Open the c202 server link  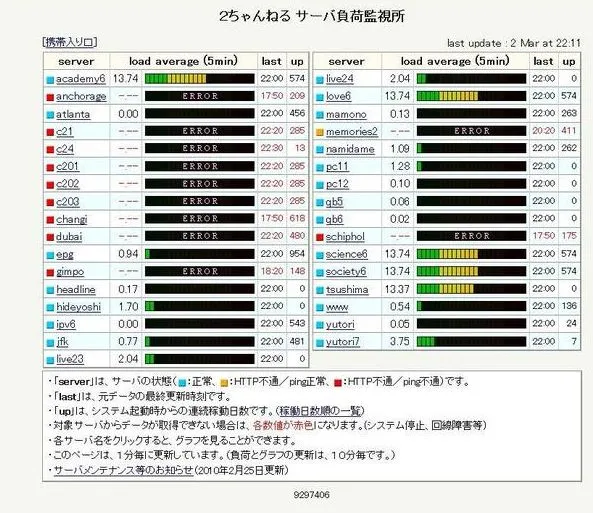click(68, 184)
